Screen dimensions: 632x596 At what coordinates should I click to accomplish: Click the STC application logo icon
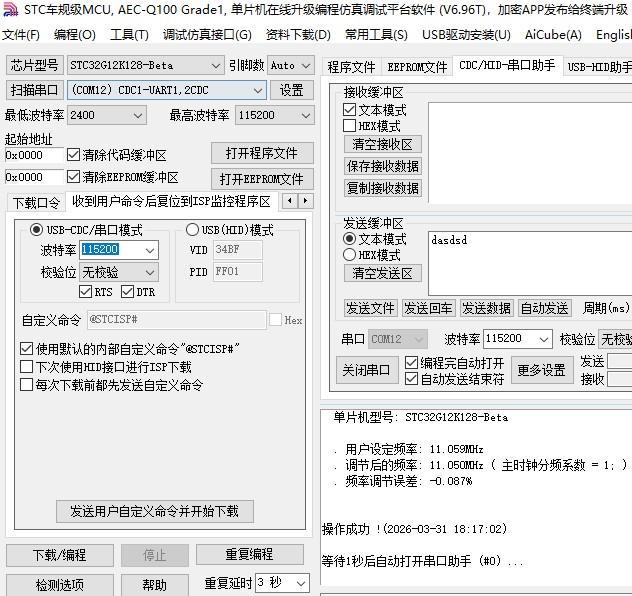tap(10, 9)
